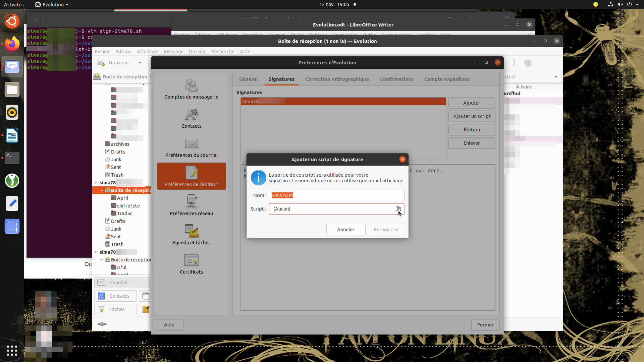Screen dimensions: 644x362
Task: Close the Ajouter un script dialog
Action: pos(402,159)
